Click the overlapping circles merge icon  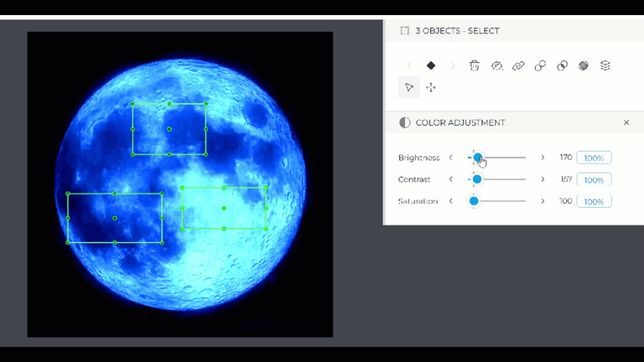click(562, 65)
